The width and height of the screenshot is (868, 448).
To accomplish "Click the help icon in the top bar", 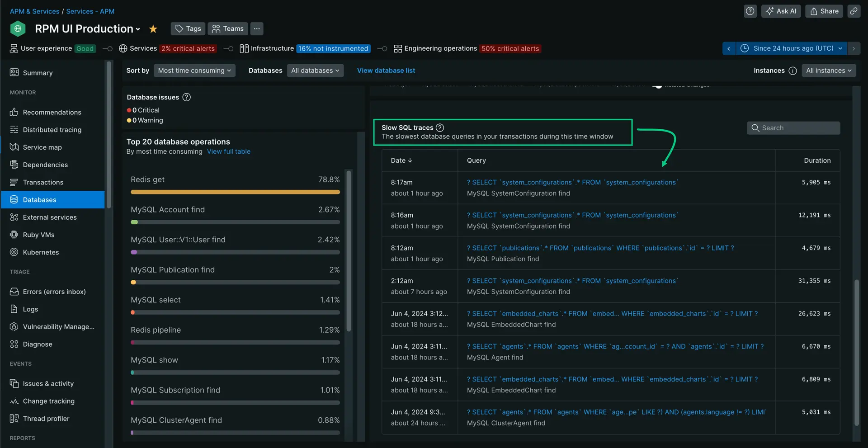I will click(750, 11).
